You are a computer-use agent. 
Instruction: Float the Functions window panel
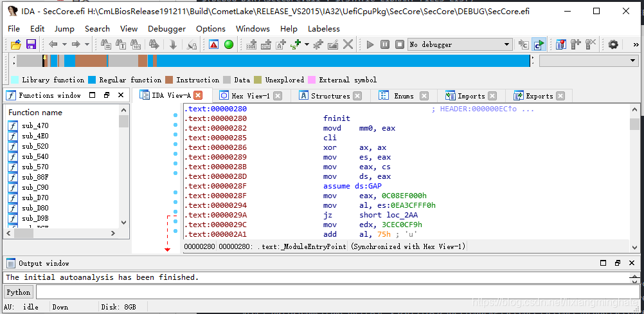[107, 95]
